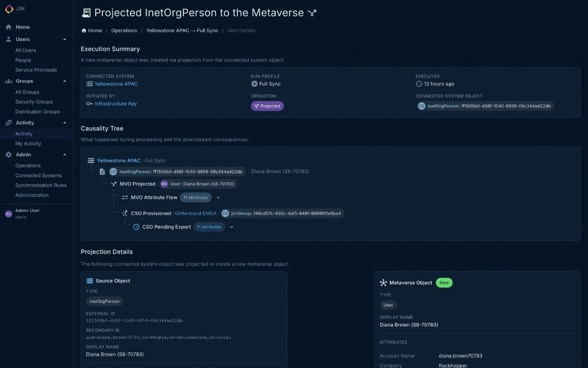
Task: Click the Glitterband EMEA link in causality tree
Action: [x=196, y=213]
